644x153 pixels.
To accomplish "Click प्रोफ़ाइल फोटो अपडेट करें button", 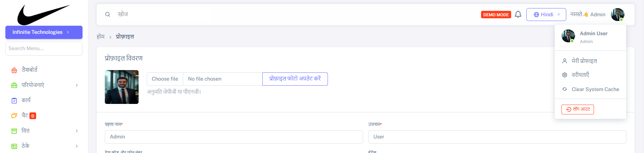I will 295,79.
